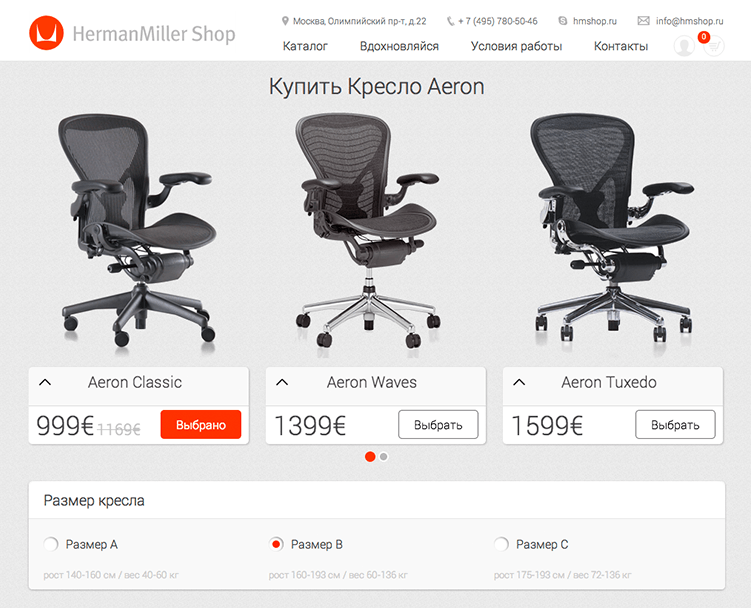Expand the Aeron Classic card chevron
Viewport: 751px width, 608px height.
click(45, 382)
